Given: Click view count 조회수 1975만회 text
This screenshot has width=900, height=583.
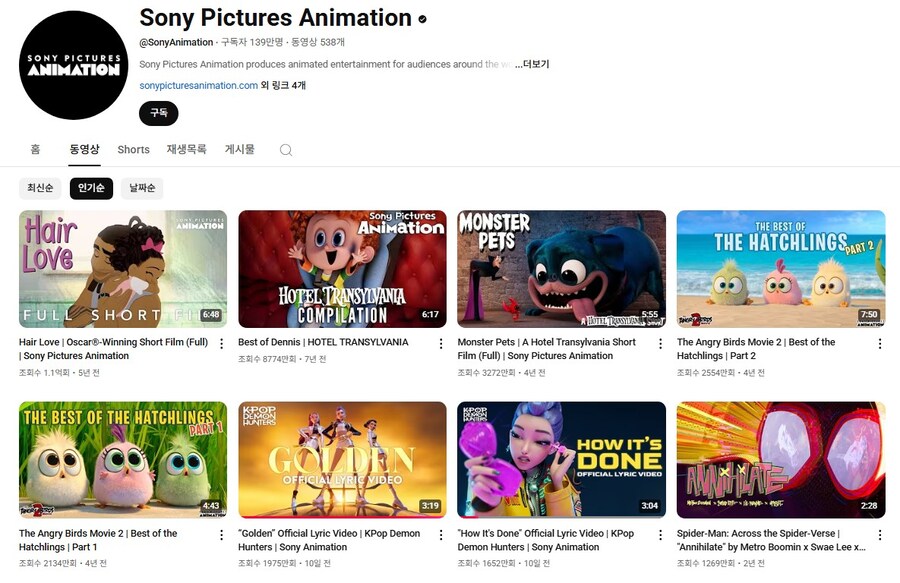Looking at the screenshot, I should point(267,563).
